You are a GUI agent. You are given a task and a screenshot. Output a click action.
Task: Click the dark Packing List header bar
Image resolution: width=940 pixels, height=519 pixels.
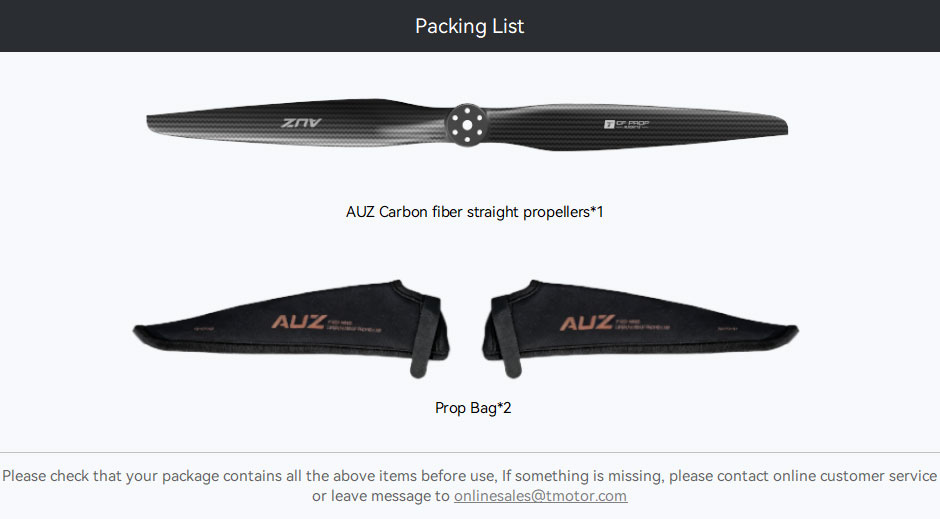(x=470, y=26)
